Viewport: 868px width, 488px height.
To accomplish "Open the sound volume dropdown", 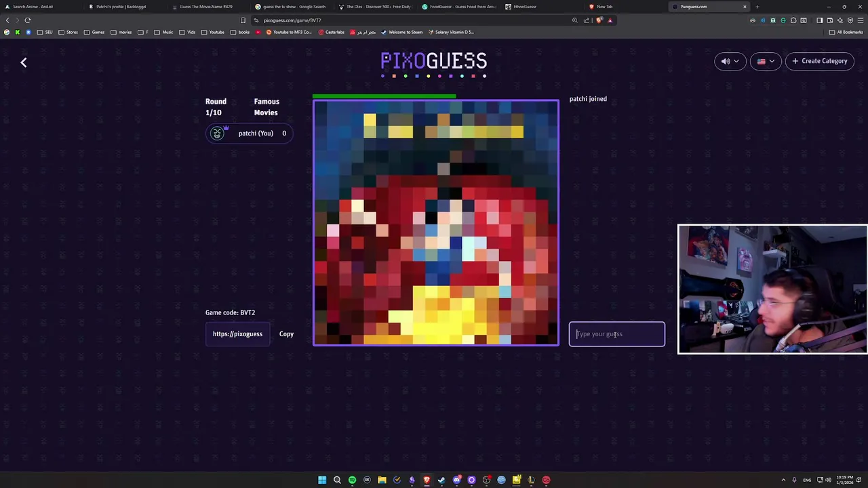I will pos(730,61).
